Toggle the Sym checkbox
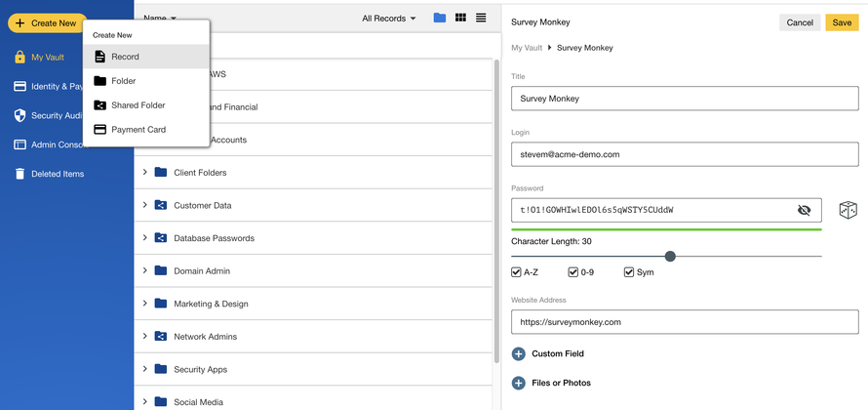 [629, 272]
